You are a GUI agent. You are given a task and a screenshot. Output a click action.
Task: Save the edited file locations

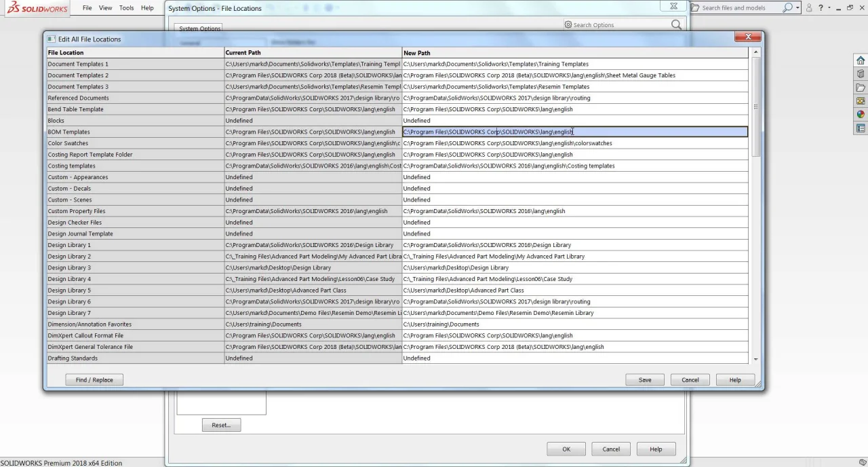(x=645, y=380)
